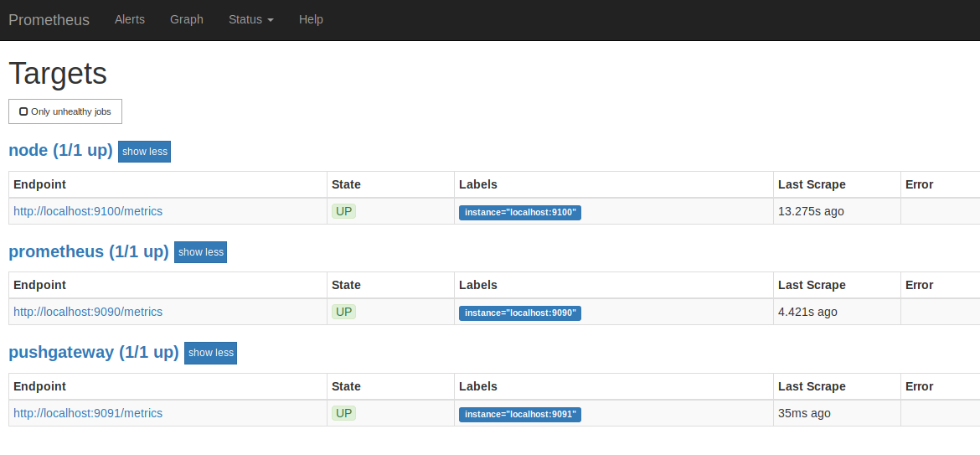Click the instance="localhost:9100" label badge
980x455 pixels.
tap(520, 213)
